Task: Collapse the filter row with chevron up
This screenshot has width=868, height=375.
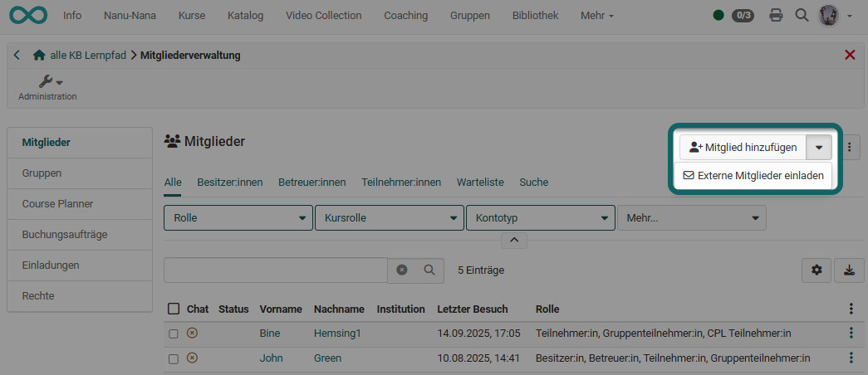Action: point(513,240)
